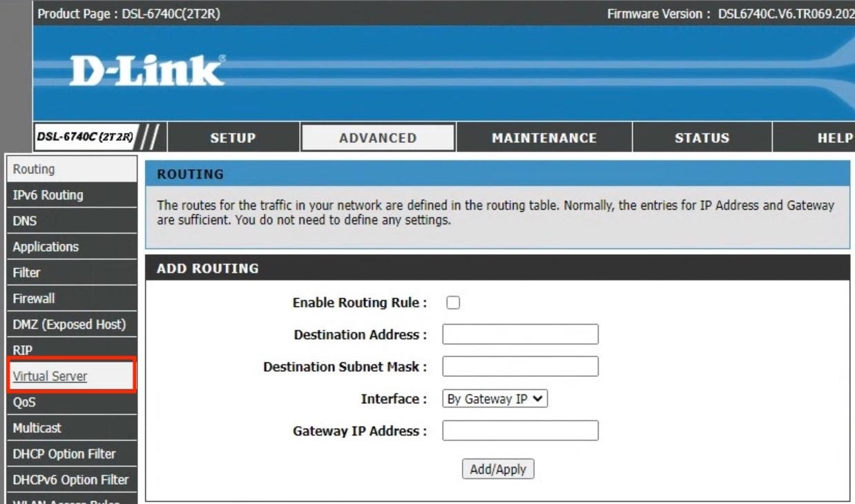Click the D-Link logo
The height and width of the screenshot is (504, 855).
(x=147, y=71)
